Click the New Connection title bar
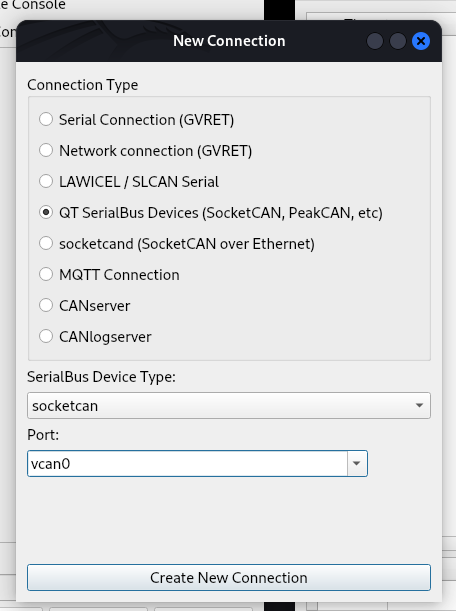The height and width of the screenshot is (611, 456). [x=229, y=41]
